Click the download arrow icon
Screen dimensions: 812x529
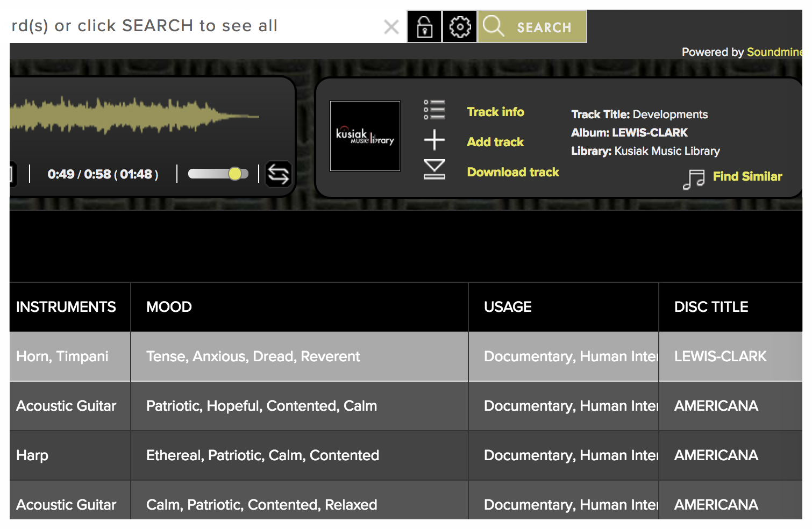click(x=434, y=169)
